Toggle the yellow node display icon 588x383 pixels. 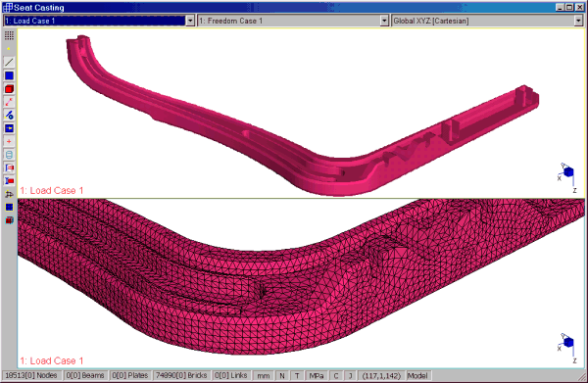pyautogui.click(x=9, y=49)
